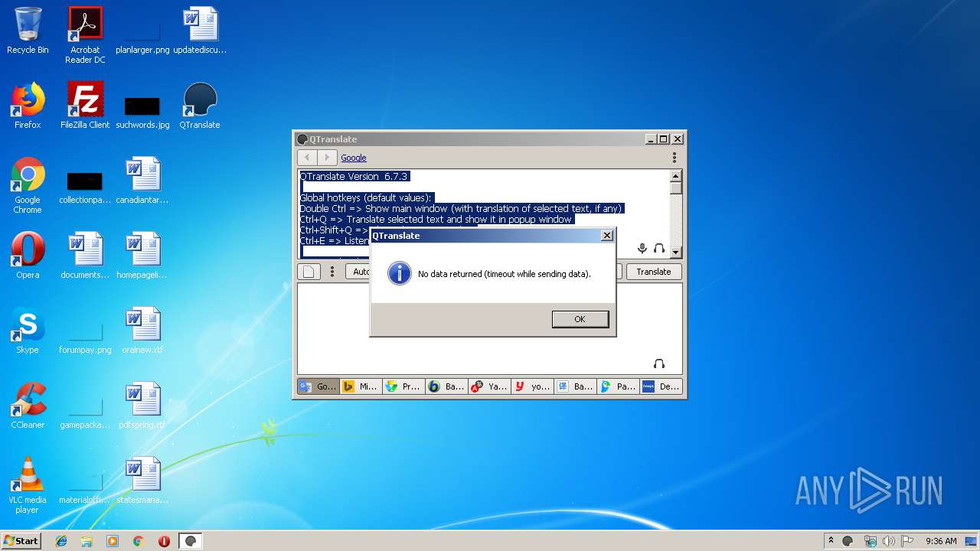
Task: Select the Youdao service tab
Action: click(x=532, y=386)
